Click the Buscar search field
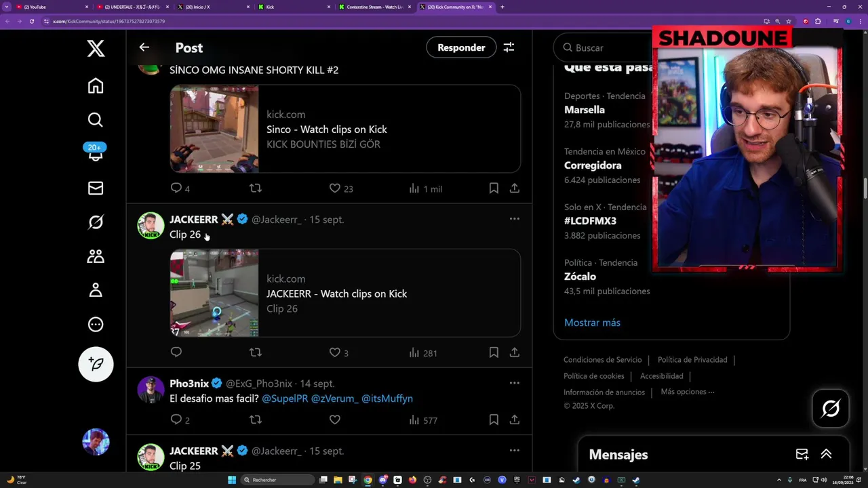Screen dimensions: 868x488 [x=604, y=47]
